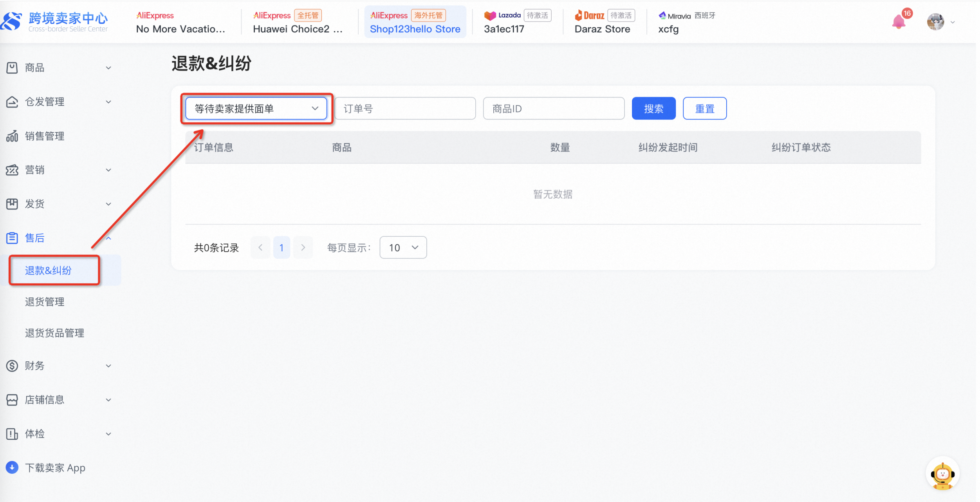
Task: Select the 营销 marketing icon
Action: [x=12, y=170]
